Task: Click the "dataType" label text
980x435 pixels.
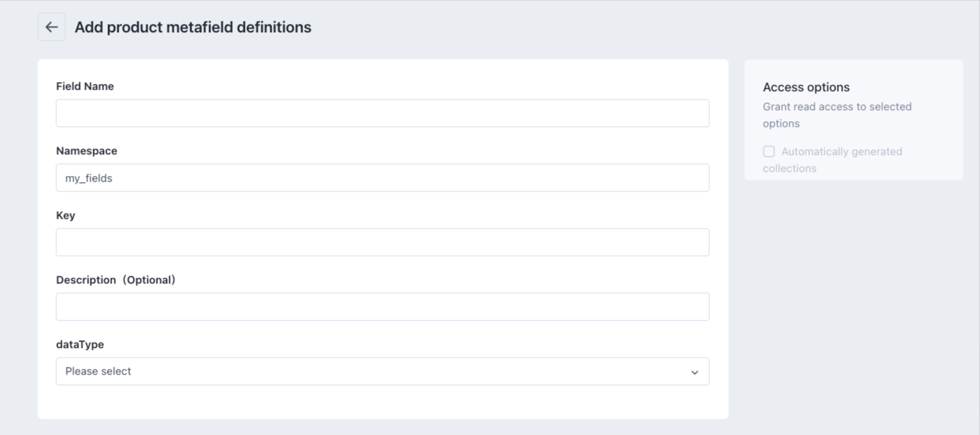Action: tap(80, 344)
